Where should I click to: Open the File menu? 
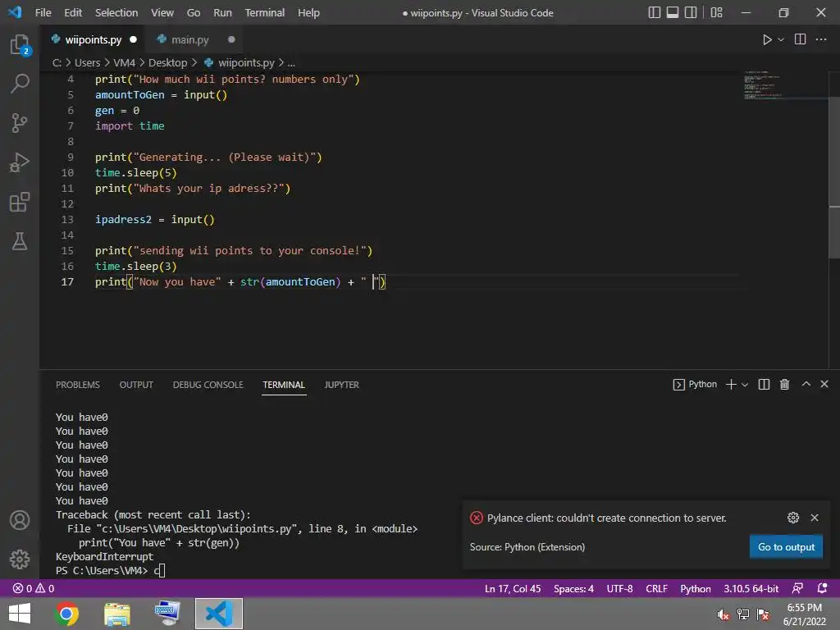coord(43,12)
